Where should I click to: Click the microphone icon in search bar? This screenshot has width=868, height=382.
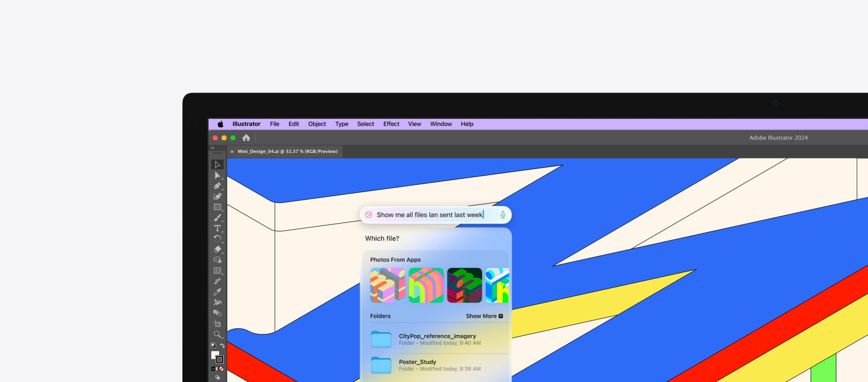pos(503,215)
